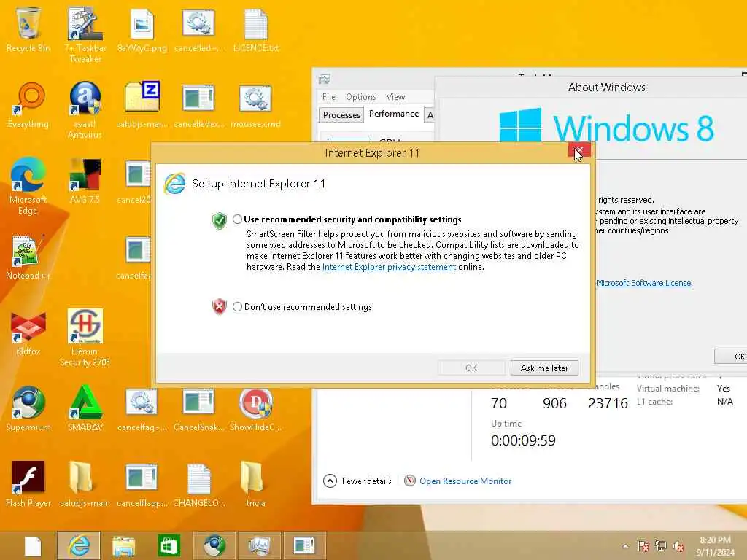
Task: Launch Flash Player from desktop
Action: 28,484
